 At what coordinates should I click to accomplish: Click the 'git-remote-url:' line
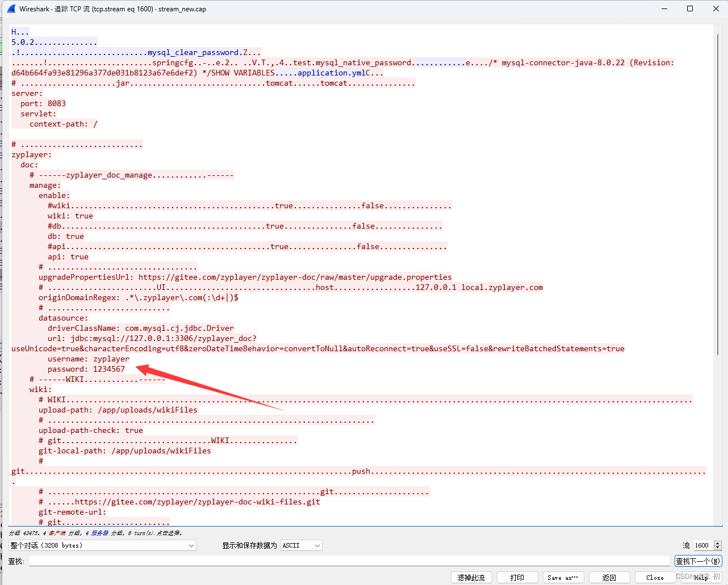(73, 512)
